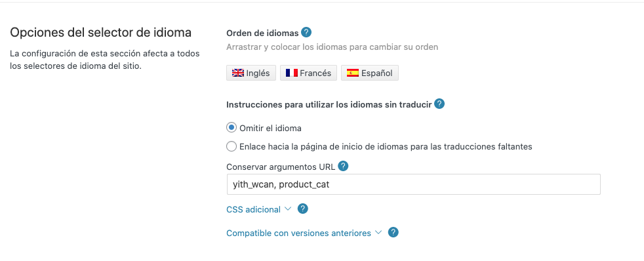Open the CSS adicional link
Screen dimensions: 644x261
coord(253,209)
